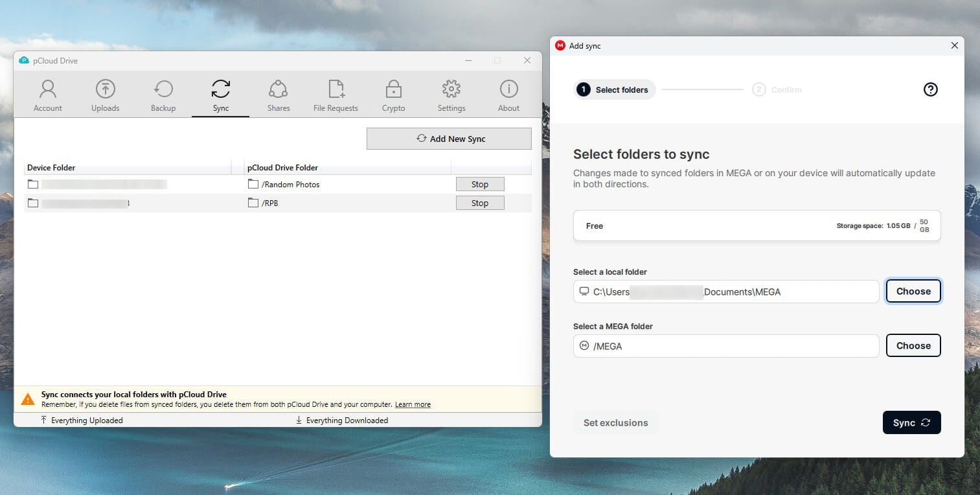Open pCloud Settings
This screenshot has height=495, width=980.
pos(451,96)
